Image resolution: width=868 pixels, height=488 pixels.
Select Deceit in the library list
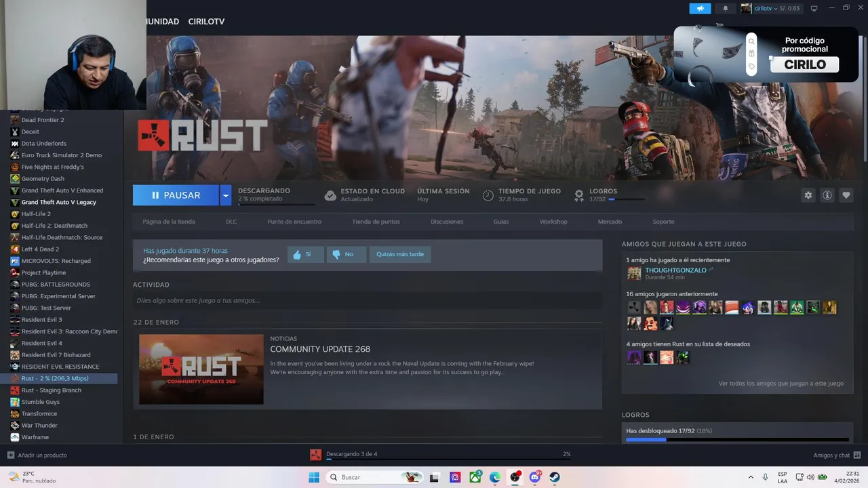(31, 131)
